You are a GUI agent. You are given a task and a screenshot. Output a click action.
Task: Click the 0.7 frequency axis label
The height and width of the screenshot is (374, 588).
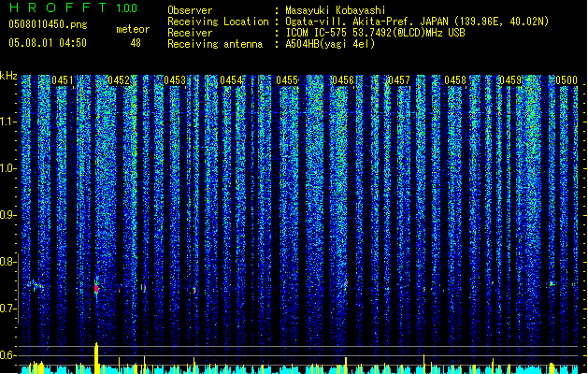coord(7,309)
